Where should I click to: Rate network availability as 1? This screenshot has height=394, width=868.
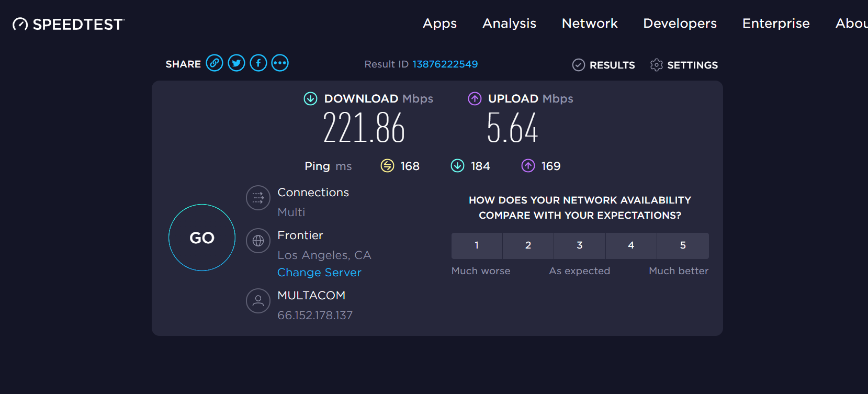click(x=477, y=245)
